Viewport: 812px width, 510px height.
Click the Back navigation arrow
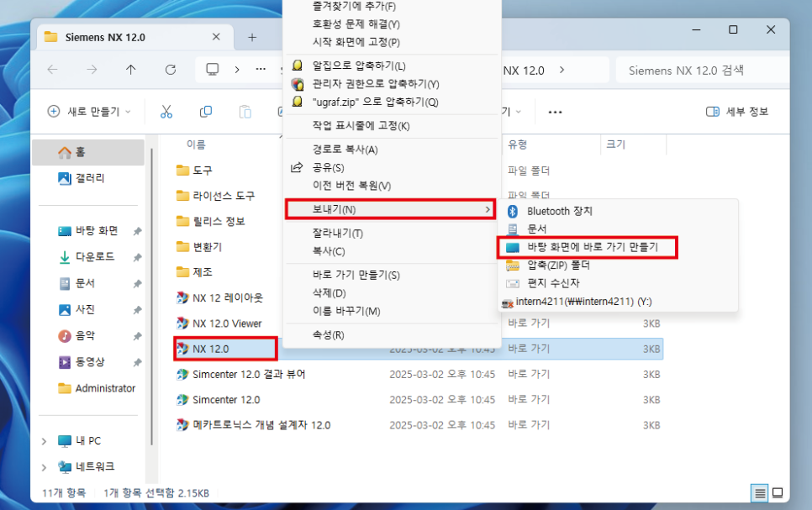(x=52, y=70)
